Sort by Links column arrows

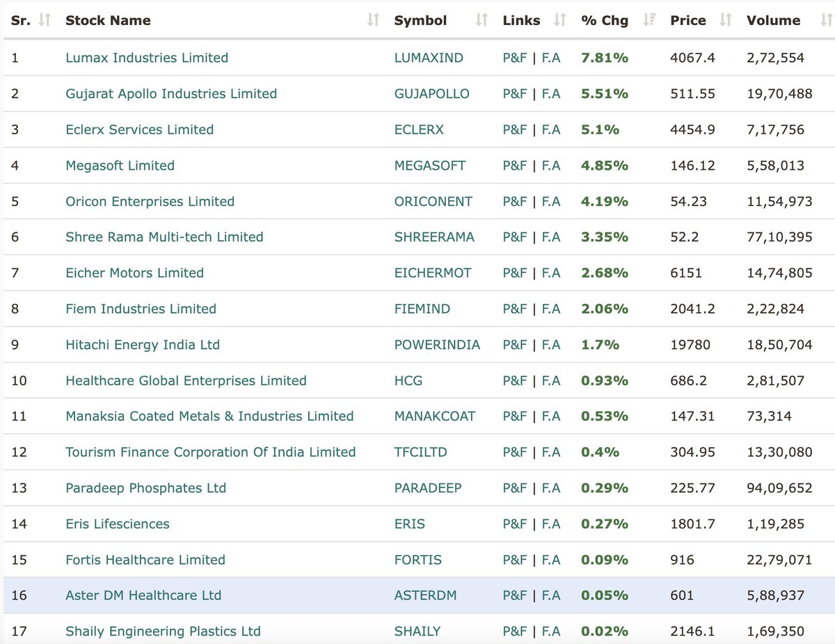560,21
